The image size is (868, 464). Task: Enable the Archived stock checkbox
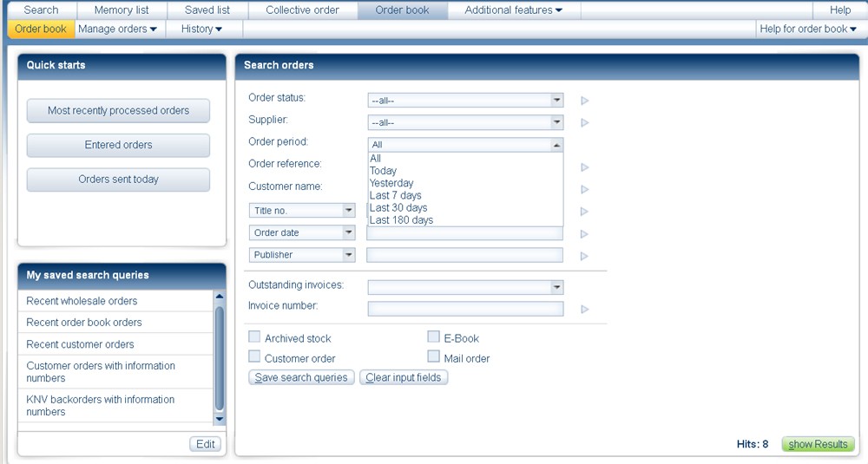(254, 337)
